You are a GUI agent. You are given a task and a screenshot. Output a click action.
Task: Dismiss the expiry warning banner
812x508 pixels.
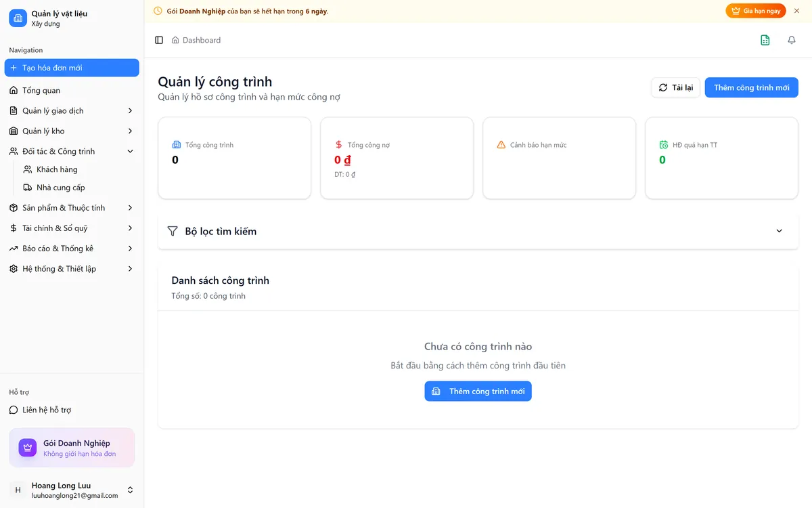[x=797, y=11]
